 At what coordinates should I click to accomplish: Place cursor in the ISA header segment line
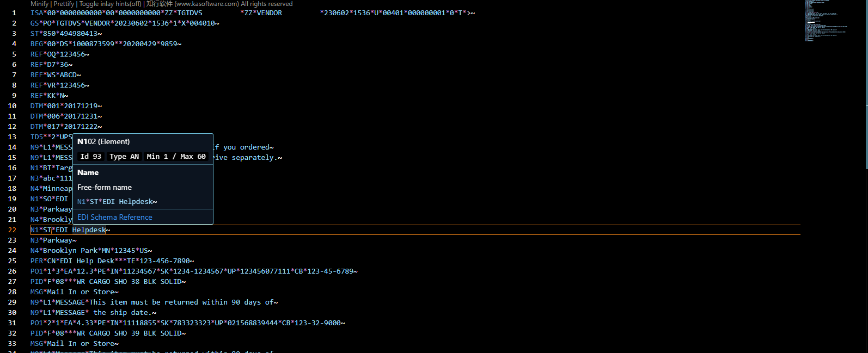click(x=253, y=13)
